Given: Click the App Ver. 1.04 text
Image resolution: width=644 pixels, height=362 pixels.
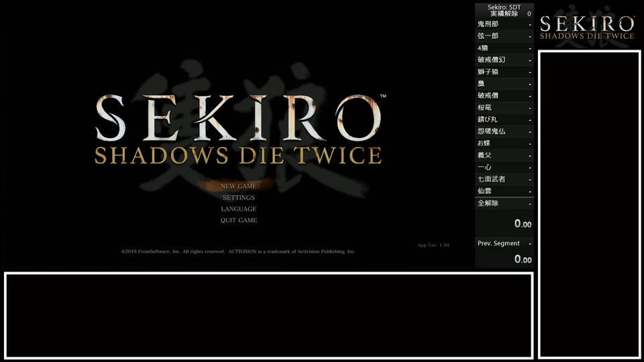Looking at the screenshot, I should 433,245.
